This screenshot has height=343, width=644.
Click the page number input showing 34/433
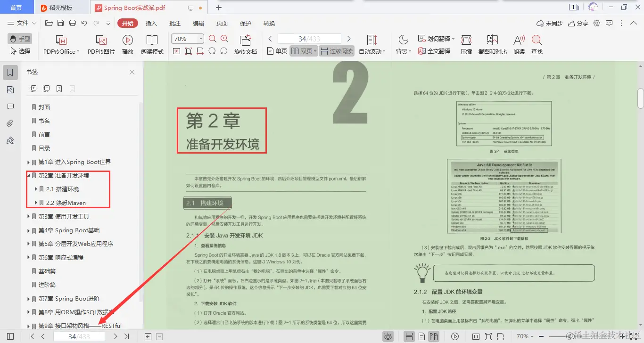pos(309,38)
